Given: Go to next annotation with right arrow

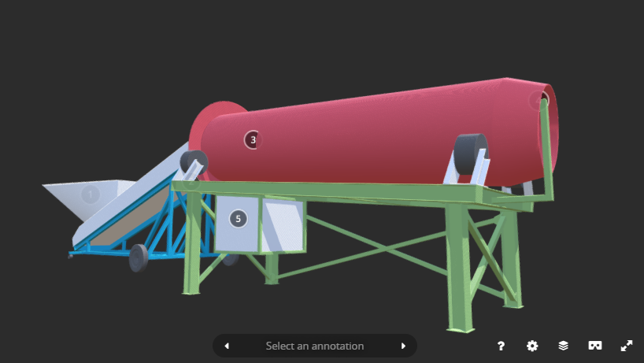Looking at the screenshot, I should [403, 346].
